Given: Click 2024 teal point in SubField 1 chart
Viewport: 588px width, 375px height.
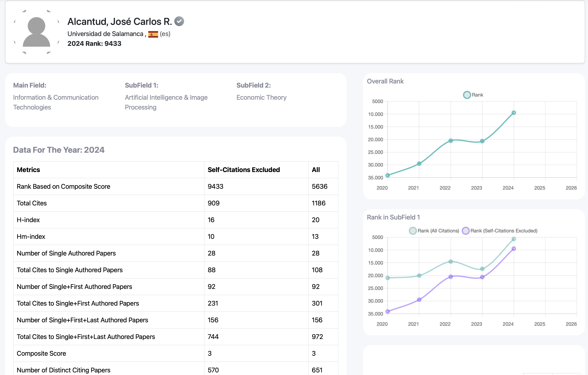Looking at the screenshot, I should [514, 239].
